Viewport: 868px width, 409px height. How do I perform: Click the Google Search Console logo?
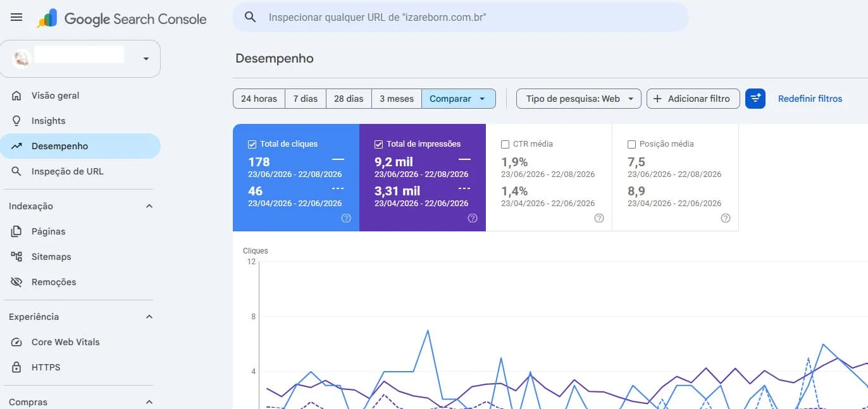[122, 19]
